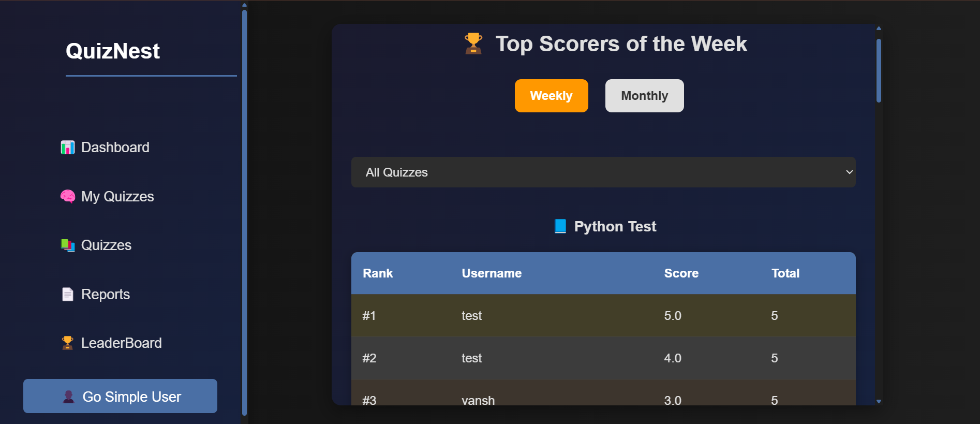
Task: Click the scroll down arrow of leaderboard panel
Action: (879, 401)
